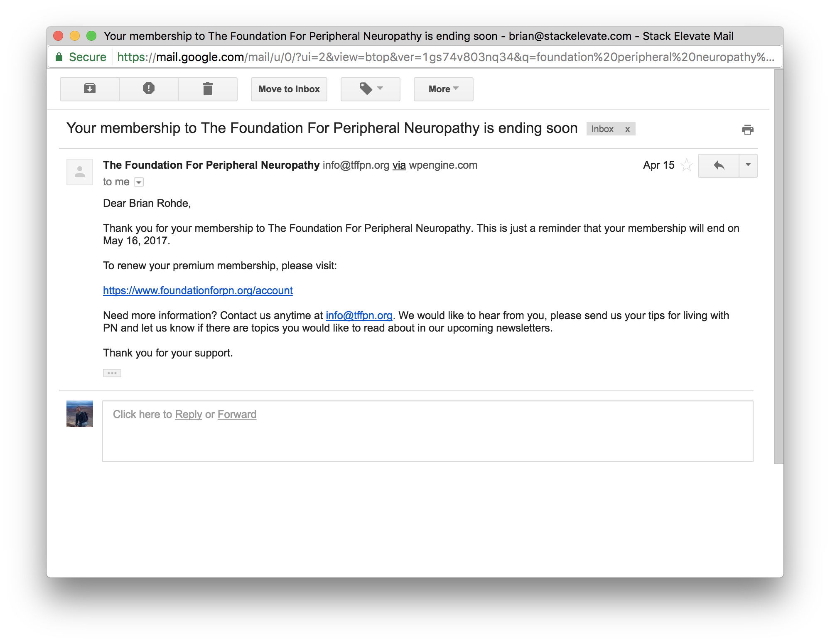The height and width of the screenshot is (644, 830).
Task: Open the Labels tag dropdown
Action: click(x=371, y=89)
